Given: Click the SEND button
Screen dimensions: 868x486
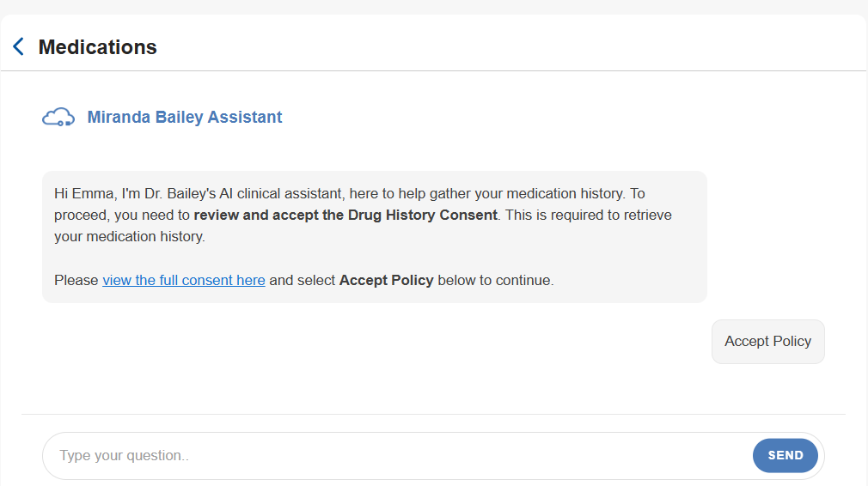Looking at the screenshot, I should tap(785, 455).
